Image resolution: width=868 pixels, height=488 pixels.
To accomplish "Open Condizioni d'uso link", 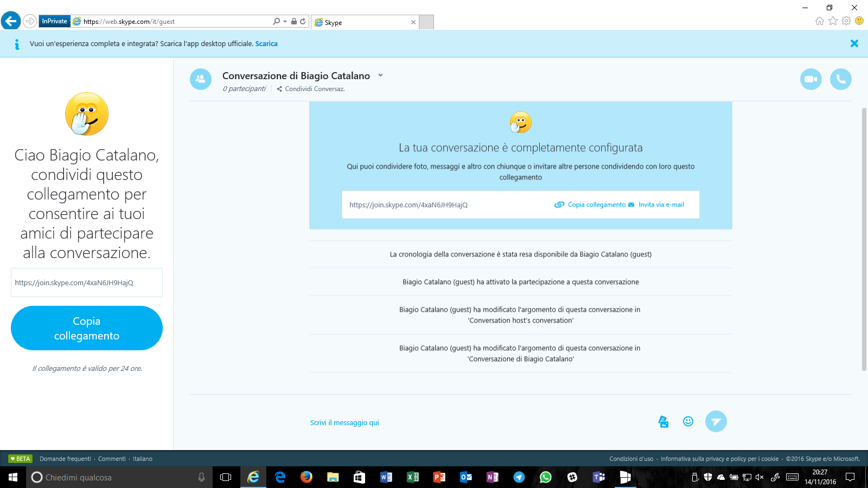I will point(631,459).
